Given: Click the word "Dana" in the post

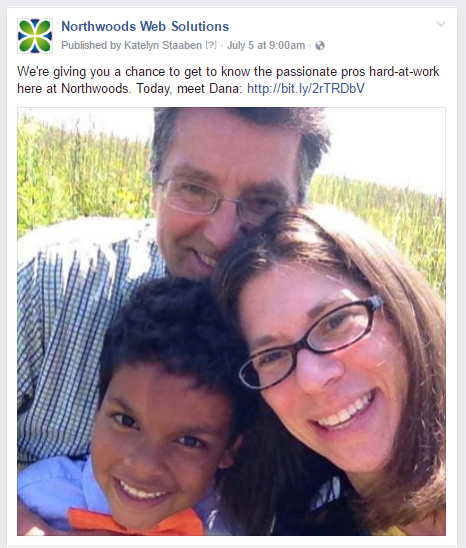Looking at the screenshot, I should pos(225,89).
